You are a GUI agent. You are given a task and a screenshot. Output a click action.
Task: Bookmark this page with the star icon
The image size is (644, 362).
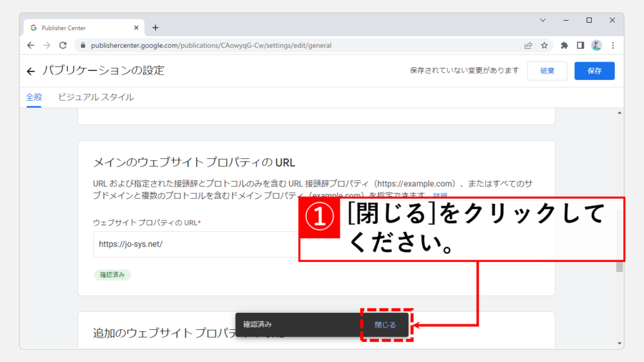tap(545, 45)
